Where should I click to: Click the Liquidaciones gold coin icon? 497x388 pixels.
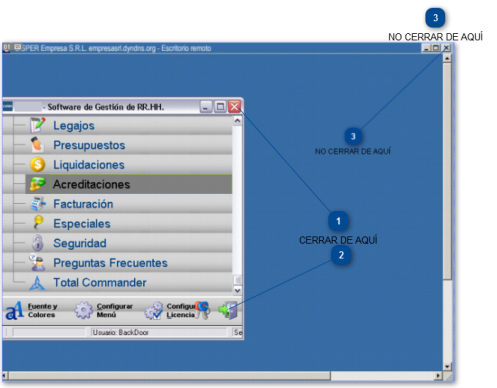(37, 164)
